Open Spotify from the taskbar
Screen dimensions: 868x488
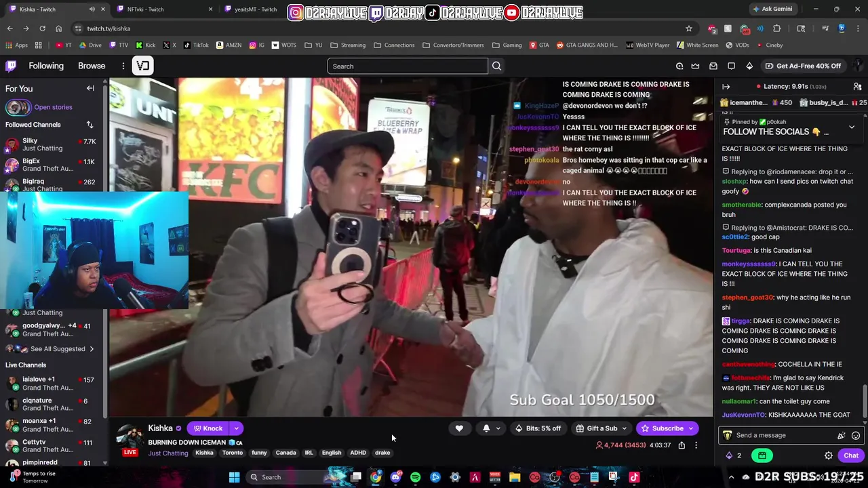(415, 477)
